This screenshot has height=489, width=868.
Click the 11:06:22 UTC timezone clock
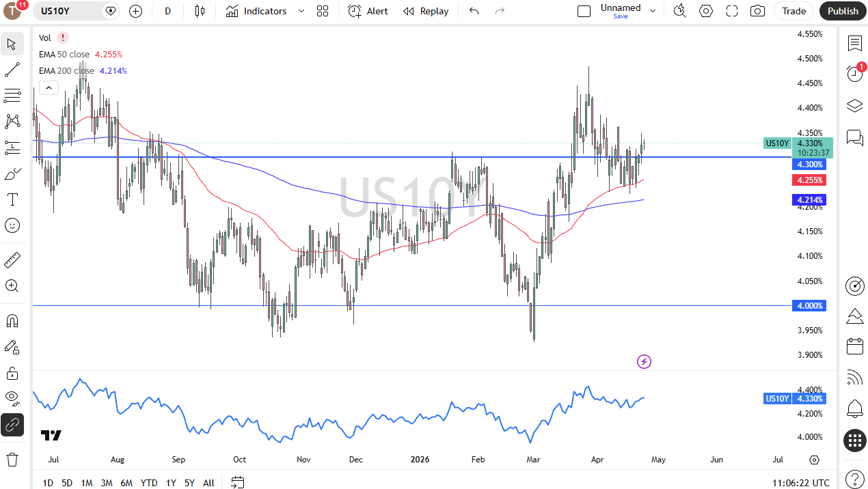[801, 483]
